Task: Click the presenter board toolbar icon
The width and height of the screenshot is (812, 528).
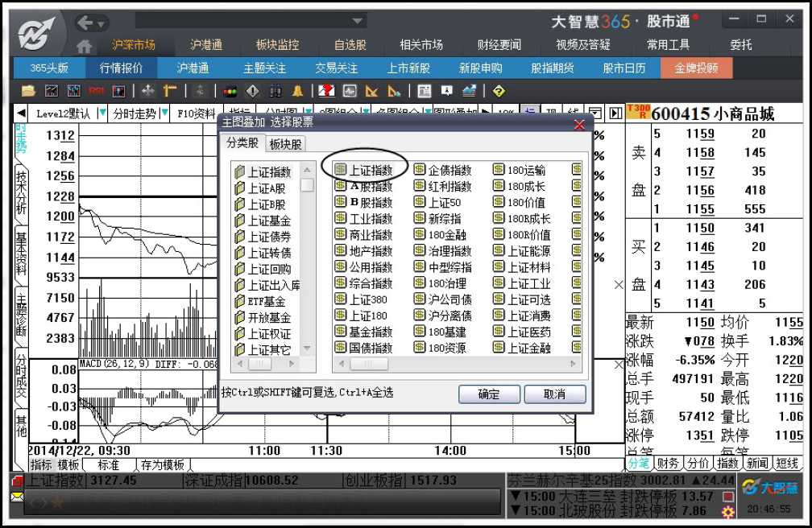Action: (446, 92)
